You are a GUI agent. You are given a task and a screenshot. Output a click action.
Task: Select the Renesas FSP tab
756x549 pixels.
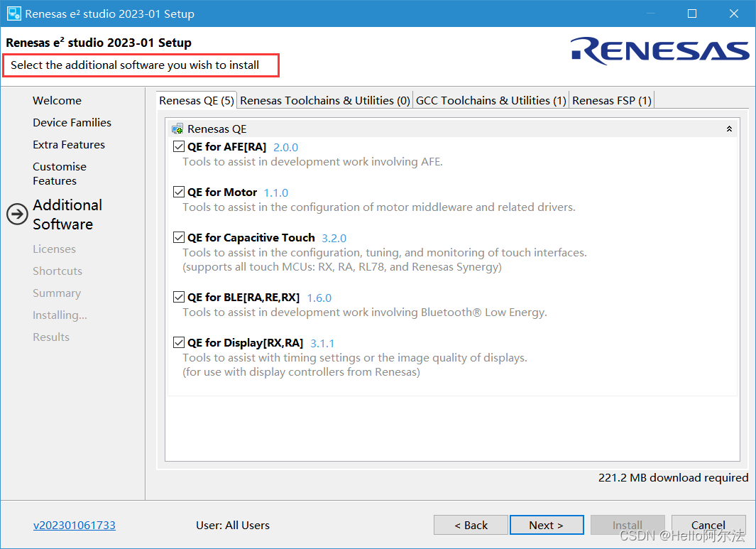tap(611, 100)
